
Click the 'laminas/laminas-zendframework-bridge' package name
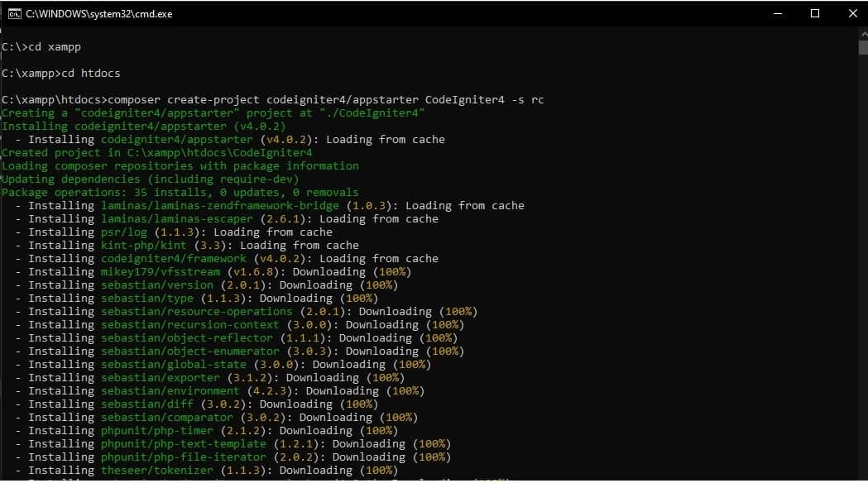pos(220,206)
